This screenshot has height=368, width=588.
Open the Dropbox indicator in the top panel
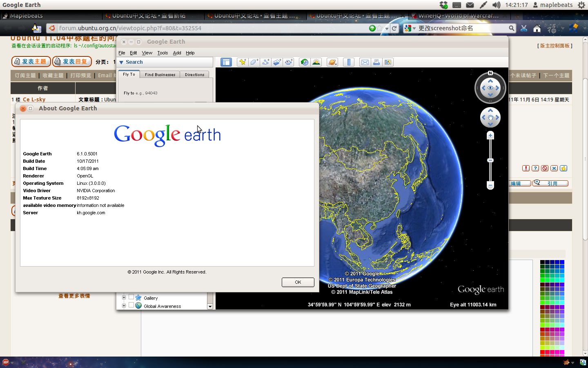pyautogui.click(x=443, y=5)
